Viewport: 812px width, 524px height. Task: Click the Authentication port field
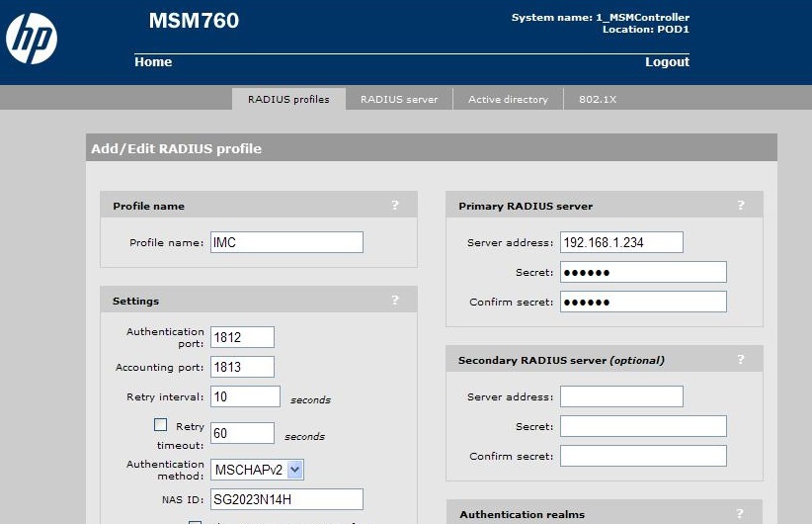[x=242, y=337]
